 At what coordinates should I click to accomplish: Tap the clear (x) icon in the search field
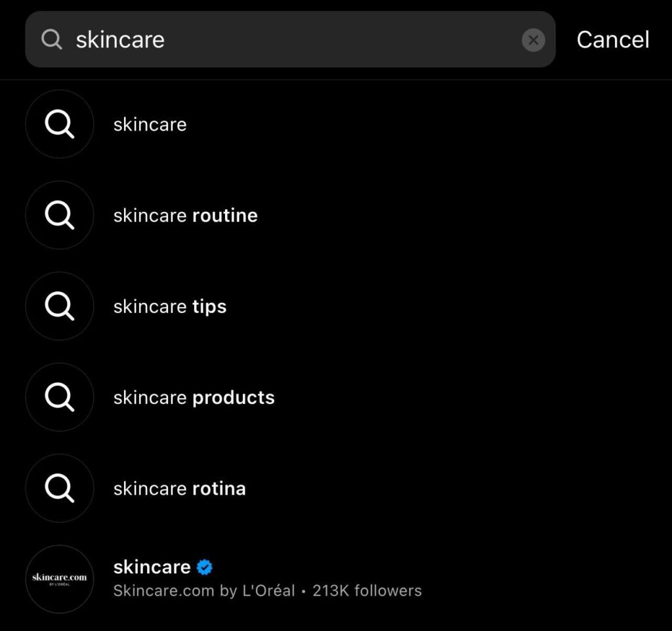coord(534,39)
